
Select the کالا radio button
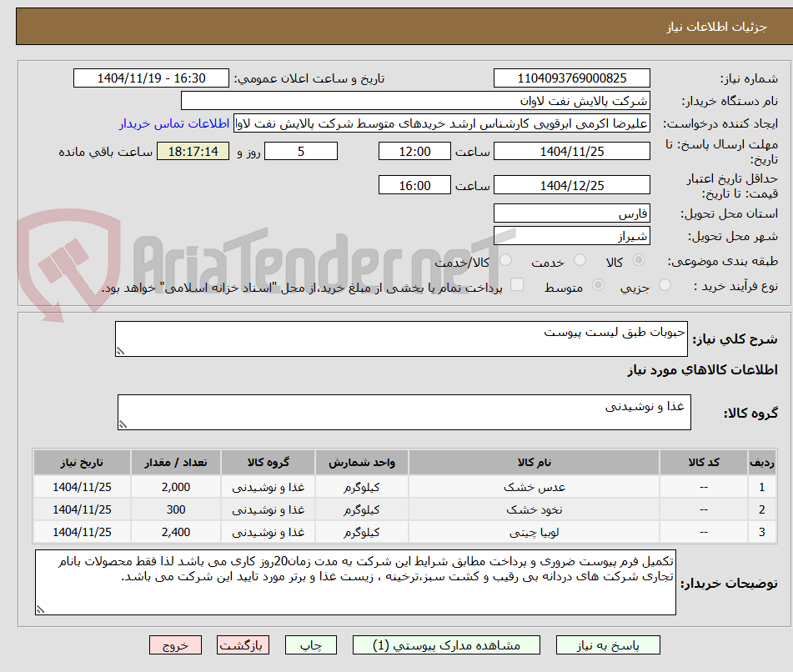coord(639,260)
